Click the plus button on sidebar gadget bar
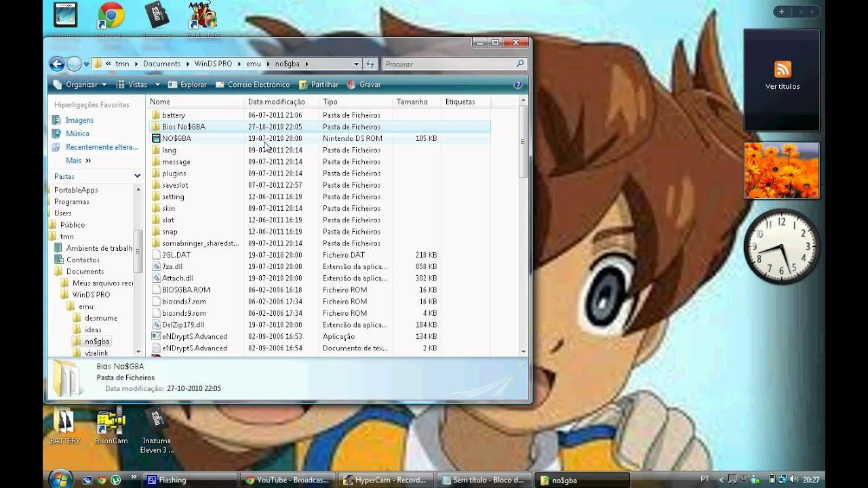Screen dimensions: 868x488 [x=782, y=12]
